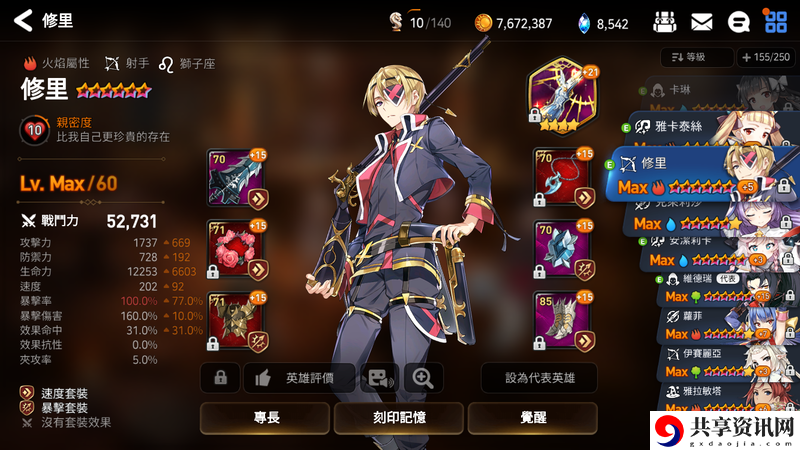Expand hero slots with +155/250
The width and height of the screenshot is (800, 450).
767,57
